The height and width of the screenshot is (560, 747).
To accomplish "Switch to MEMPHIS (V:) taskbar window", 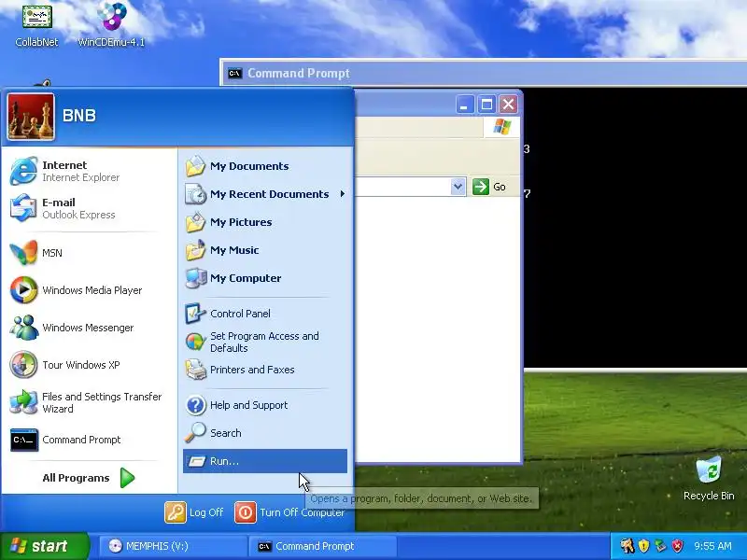I will 173,546.
